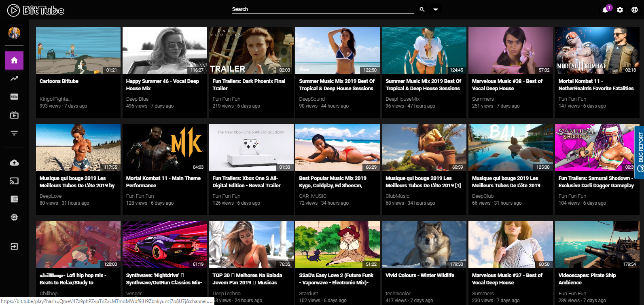
Task: Visit 'Summers' channel under Marvelous Music #38
Action: point(483,99)
